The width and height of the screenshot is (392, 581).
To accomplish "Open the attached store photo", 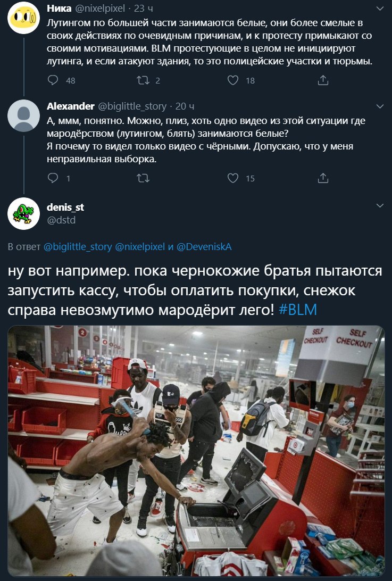I will [196, 450].
